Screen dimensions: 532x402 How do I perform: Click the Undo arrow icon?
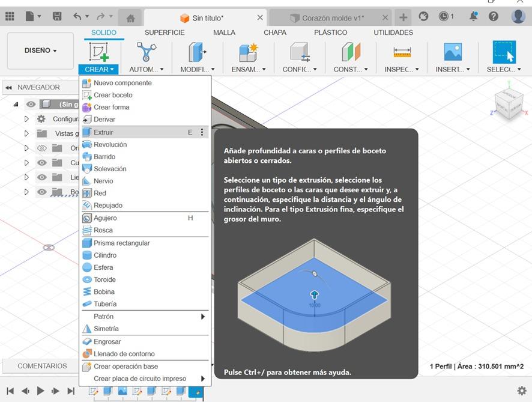pos(77,17)
